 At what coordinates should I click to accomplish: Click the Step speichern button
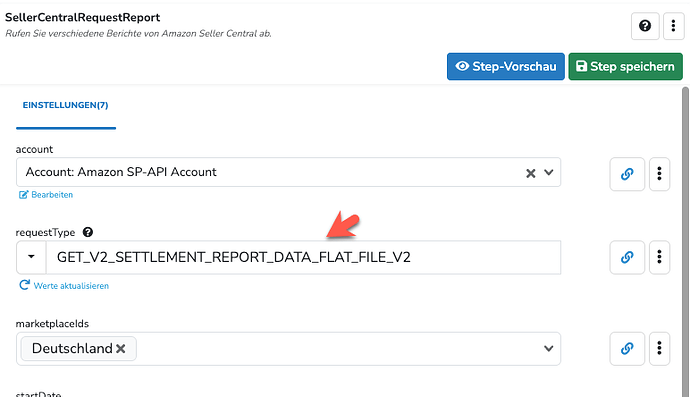625,66
